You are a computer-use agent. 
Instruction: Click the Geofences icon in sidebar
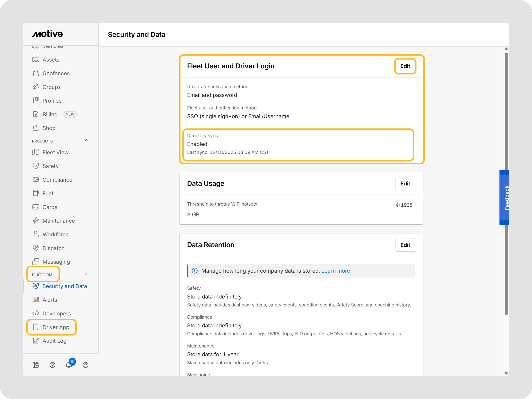(x=36, y=73)
